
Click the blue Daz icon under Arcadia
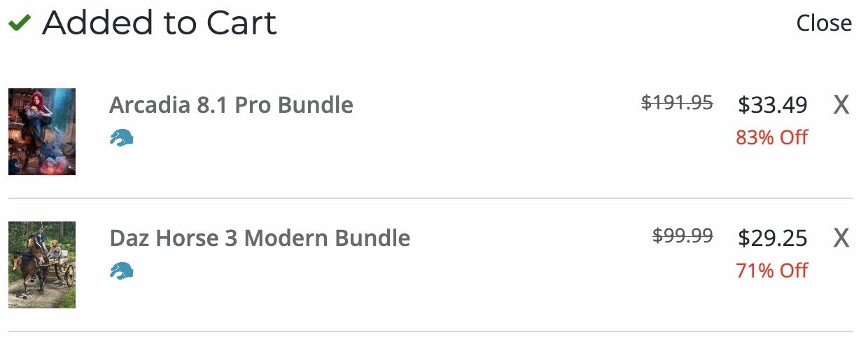pyautogui.click(x=122, y=138)
